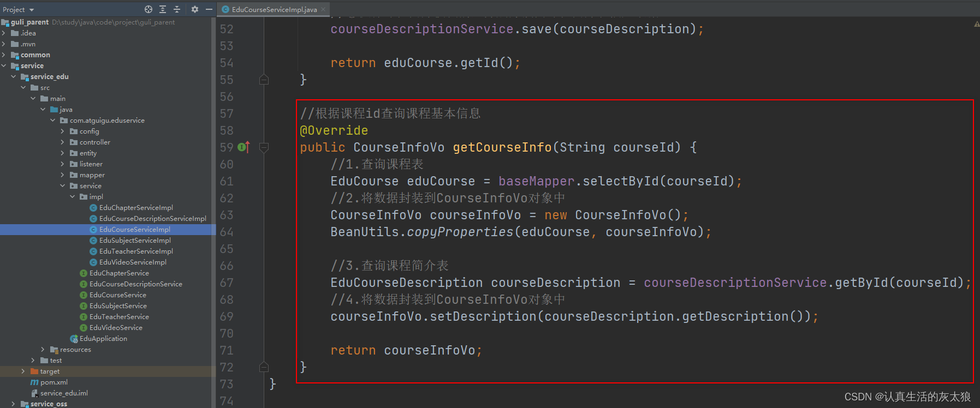Expand the resources folder

coord(43,350)
